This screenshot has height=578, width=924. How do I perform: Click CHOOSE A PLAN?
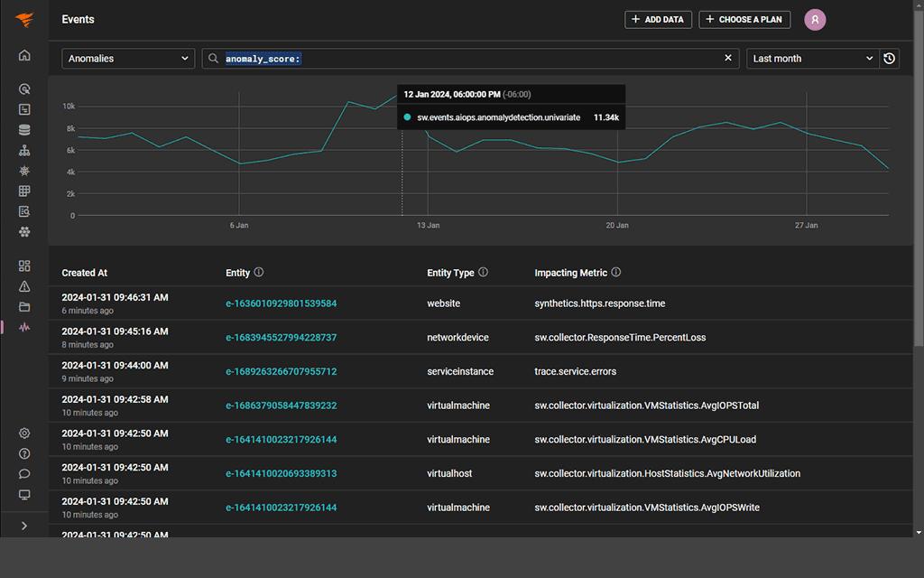click(x=744, y=19)
